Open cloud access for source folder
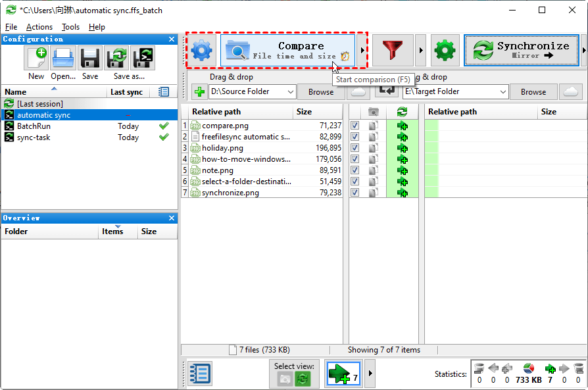 (358, 92)
